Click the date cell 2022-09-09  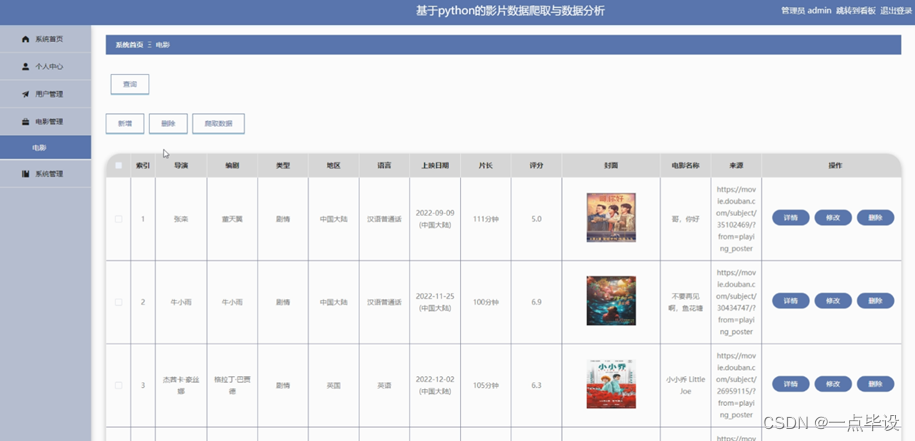(435, 219)
